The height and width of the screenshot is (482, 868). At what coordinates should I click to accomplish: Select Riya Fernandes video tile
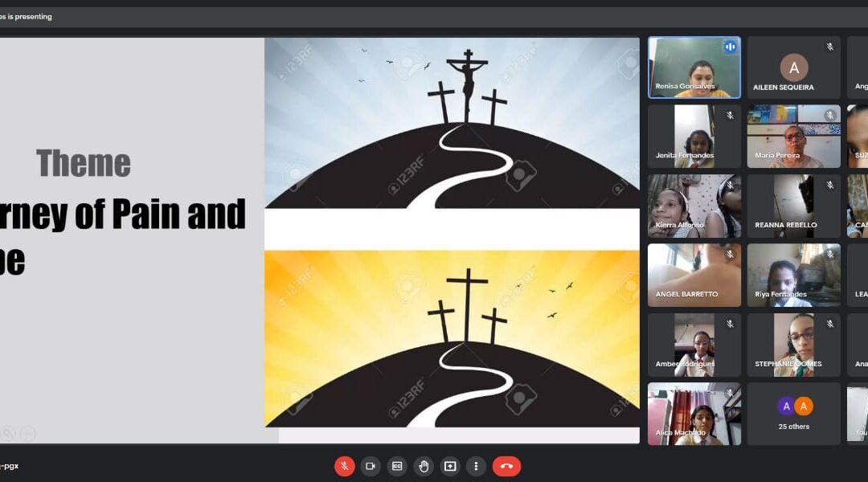click(794, 276)
